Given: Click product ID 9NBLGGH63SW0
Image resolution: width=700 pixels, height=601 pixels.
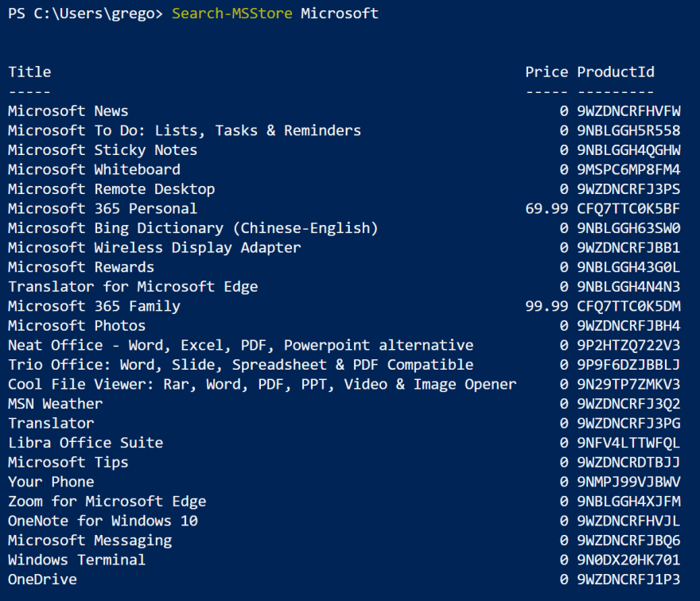Looking at the screenshot, I should click(x=629, y=228).
